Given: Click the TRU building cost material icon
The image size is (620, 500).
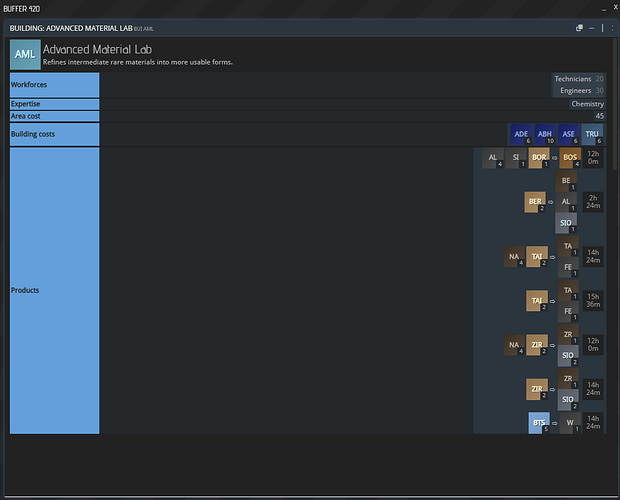Looking at the screenshot, I should coord(592,134).
